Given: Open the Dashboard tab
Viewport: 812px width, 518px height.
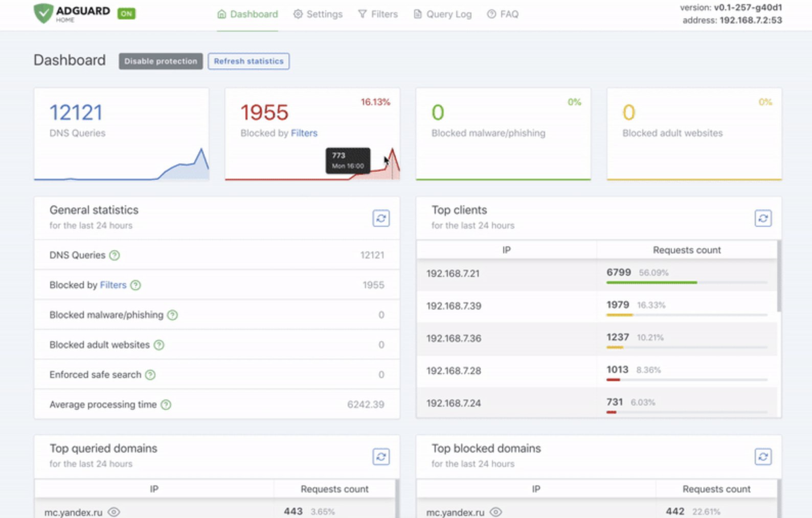Looking at the screenshot, I should point(247,14).
